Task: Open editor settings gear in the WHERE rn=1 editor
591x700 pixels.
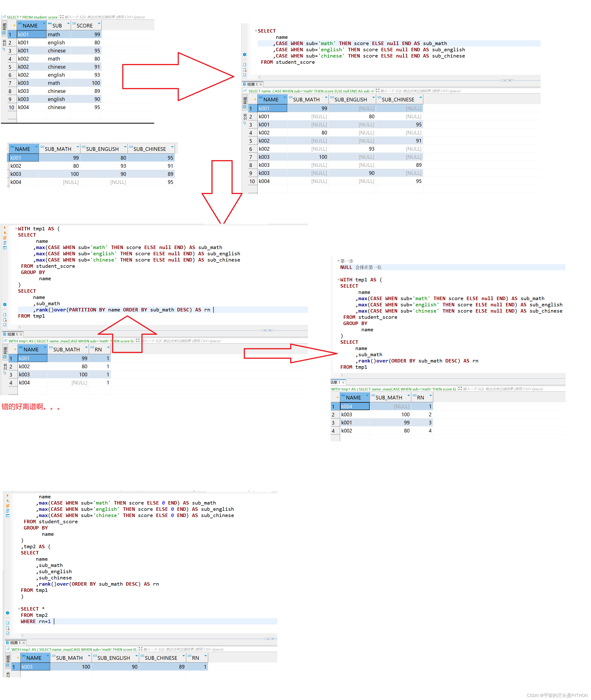Action: coord(7,613)
